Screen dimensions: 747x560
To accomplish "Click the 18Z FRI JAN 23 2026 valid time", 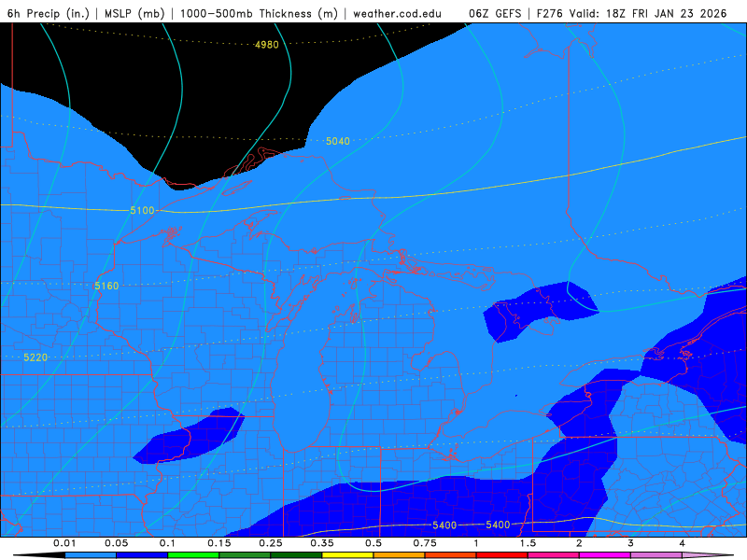I will tap(667, 13).
